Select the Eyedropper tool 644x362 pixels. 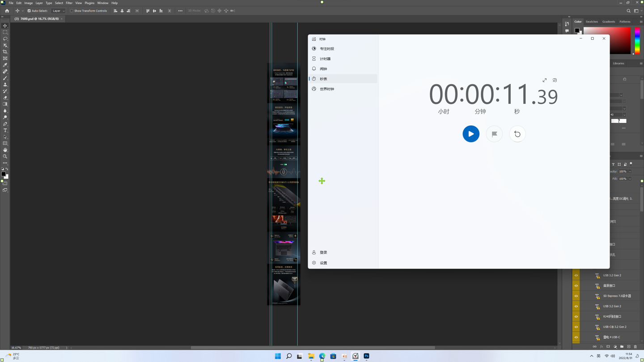[x=5, y=65]
